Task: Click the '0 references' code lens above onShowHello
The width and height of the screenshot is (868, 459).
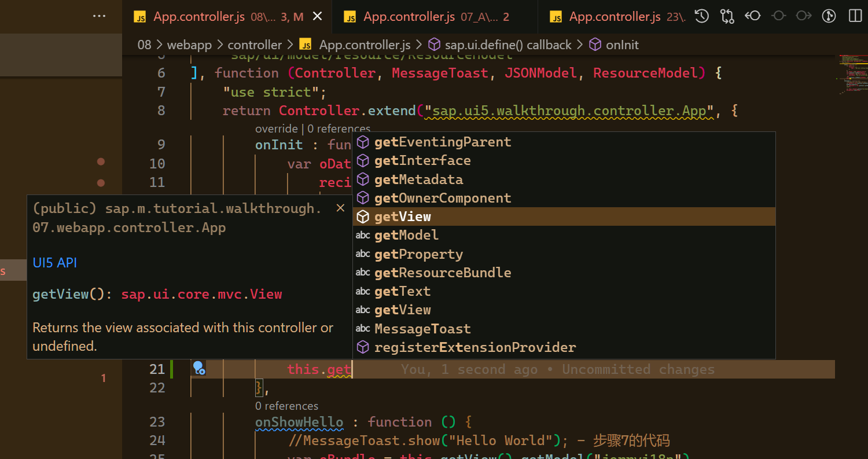Action: 286,406
